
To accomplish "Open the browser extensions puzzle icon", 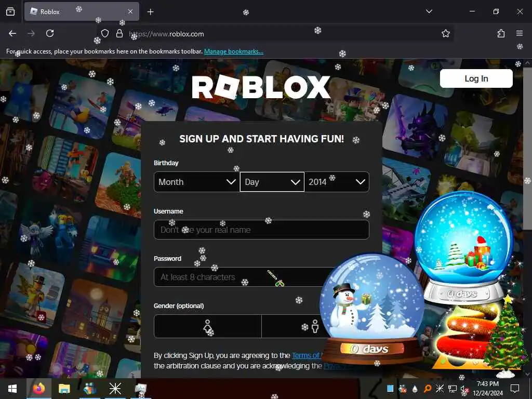I will click(x=501, y=33).
